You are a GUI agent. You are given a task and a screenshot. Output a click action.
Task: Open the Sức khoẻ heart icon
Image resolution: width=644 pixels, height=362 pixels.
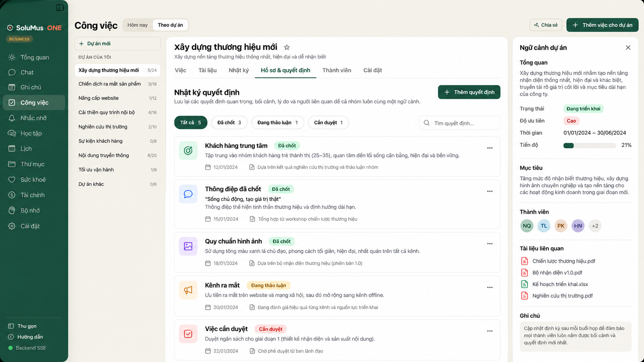coord(12,180)
